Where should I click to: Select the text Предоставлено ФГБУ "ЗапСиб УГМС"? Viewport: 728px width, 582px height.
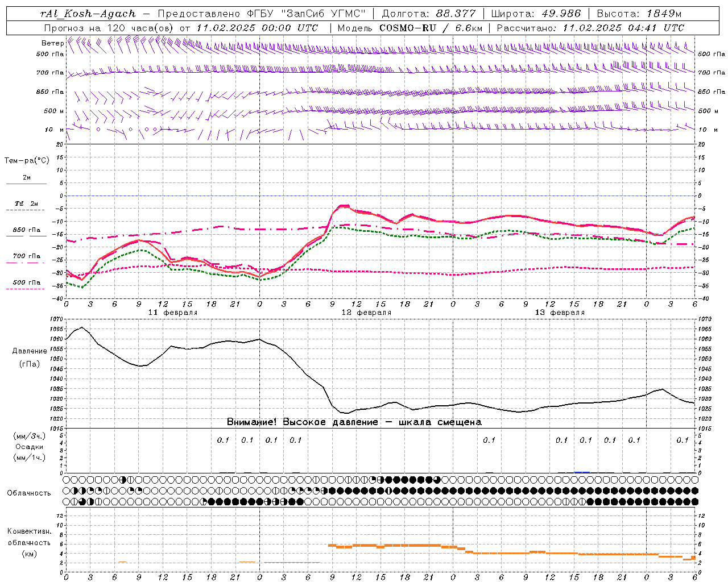tap(262, 14)
